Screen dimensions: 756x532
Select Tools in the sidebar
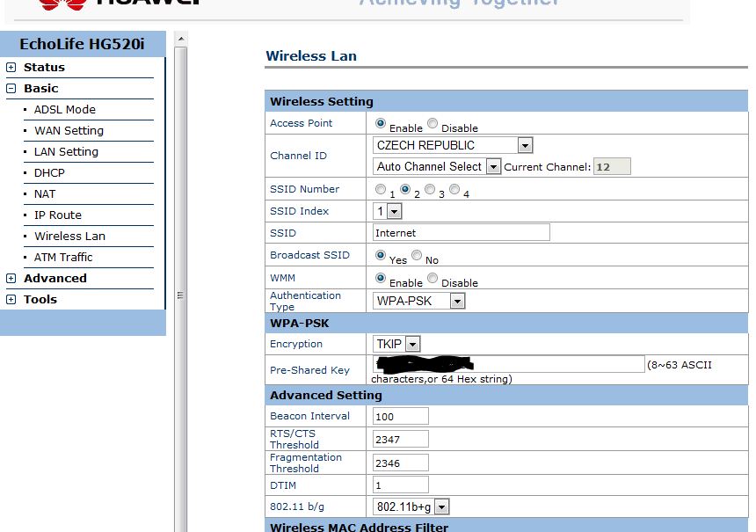[40, 300]
